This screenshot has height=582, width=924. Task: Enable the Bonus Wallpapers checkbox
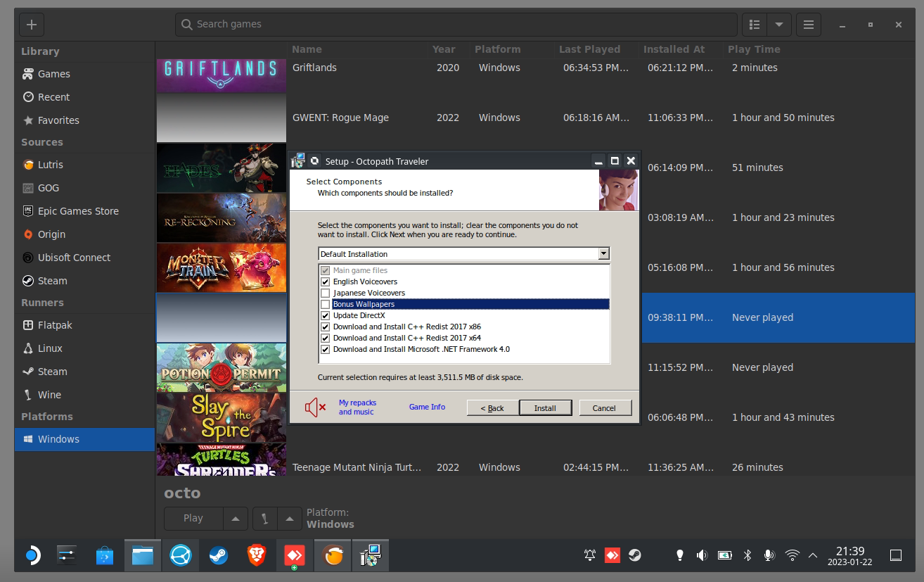(325, 304)
